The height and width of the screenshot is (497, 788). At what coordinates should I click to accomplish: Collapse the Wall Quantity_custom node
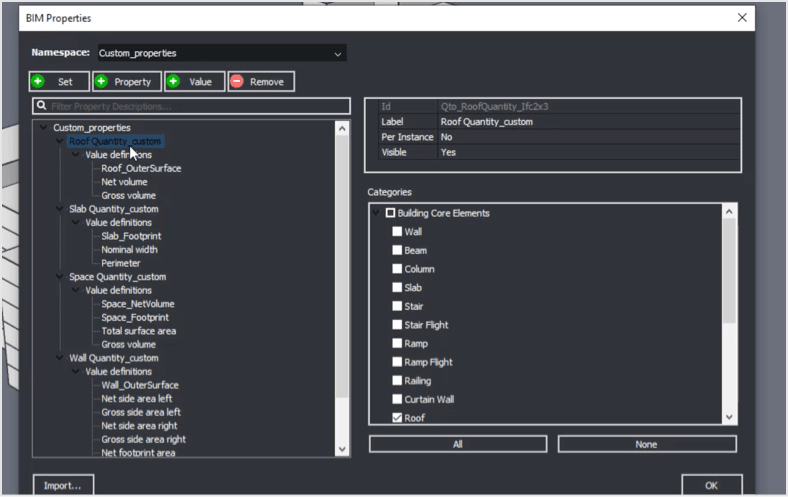[59, 358]
